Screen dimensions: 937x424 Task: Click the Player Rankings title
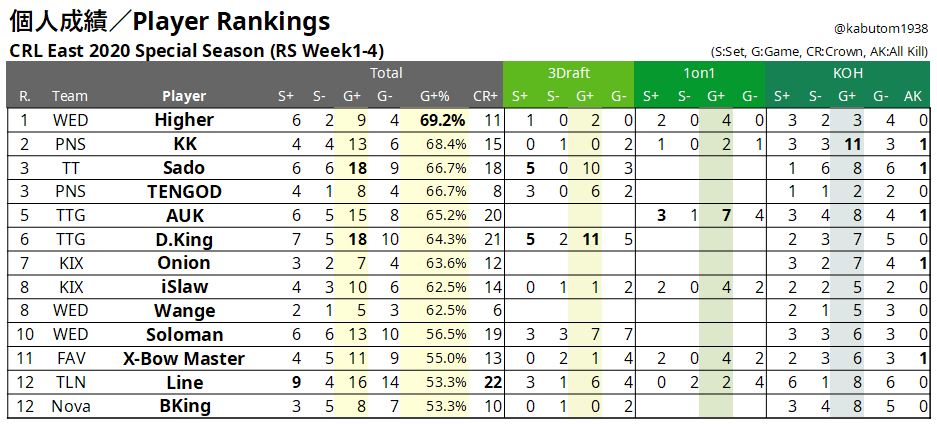pos(169,21)
